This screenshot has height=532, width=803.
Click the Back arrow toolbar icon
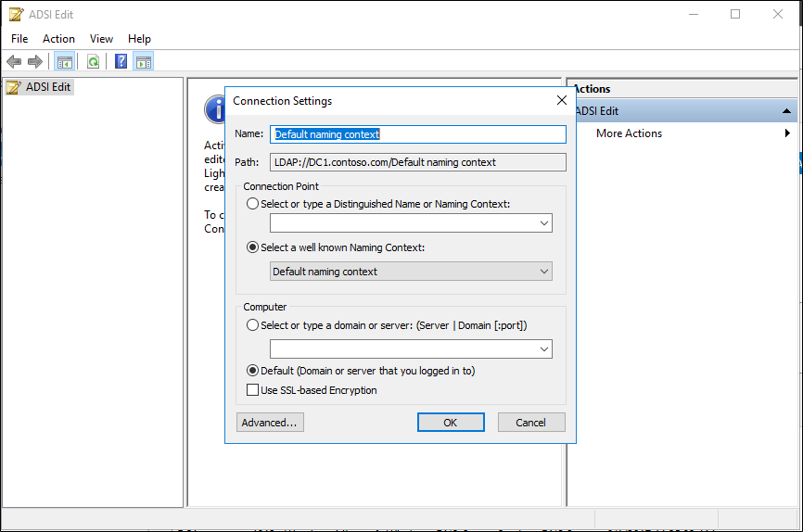[14, 62]
